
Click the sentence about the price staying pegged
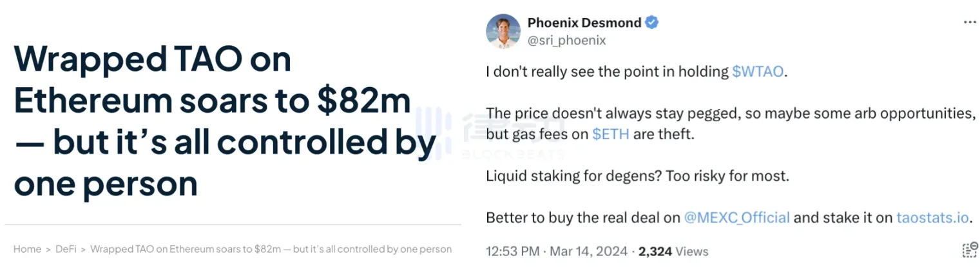click(729, 123)
